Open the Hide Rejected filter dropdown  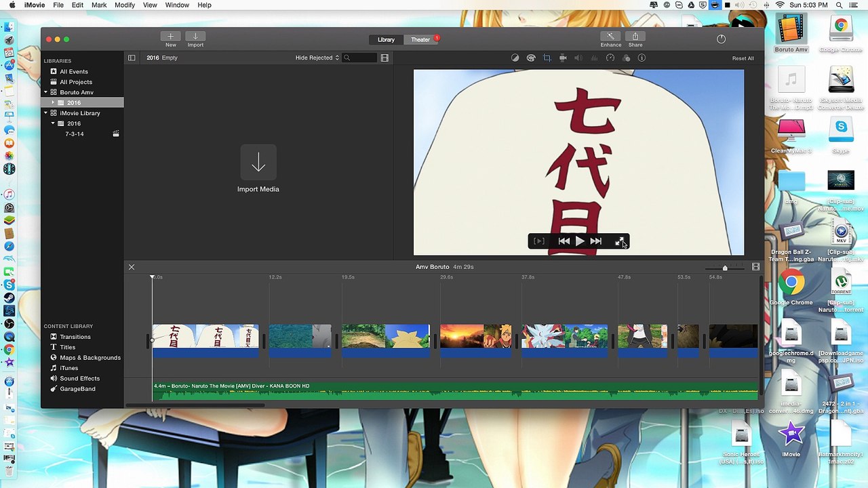[x=317, y=58]
